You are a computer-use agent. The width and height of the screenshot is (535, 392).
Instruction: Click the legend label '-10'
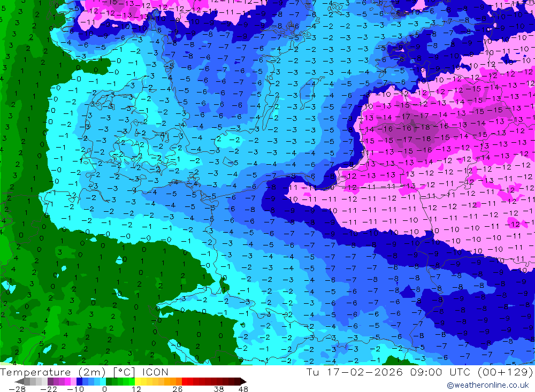(x=75, y=389)
